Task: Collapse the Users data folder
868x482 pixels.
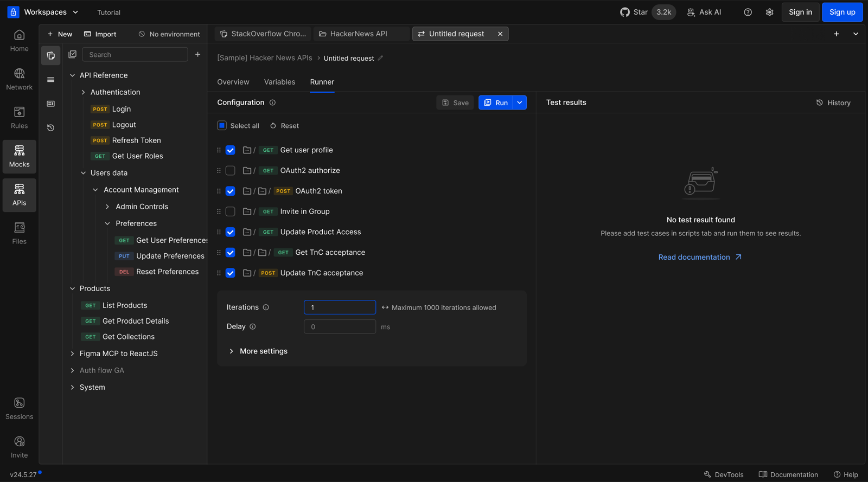Action: click(x=84, y=173)
